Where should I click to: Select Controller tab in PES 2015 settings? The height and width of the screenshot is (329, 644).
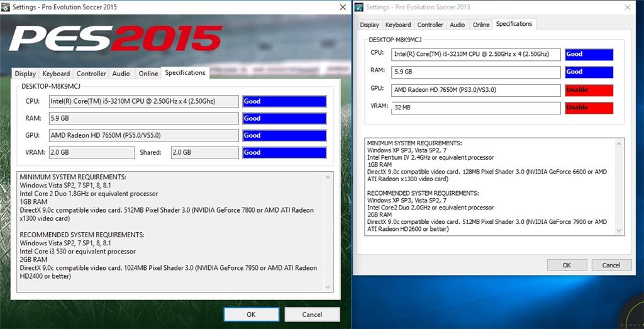91,74
